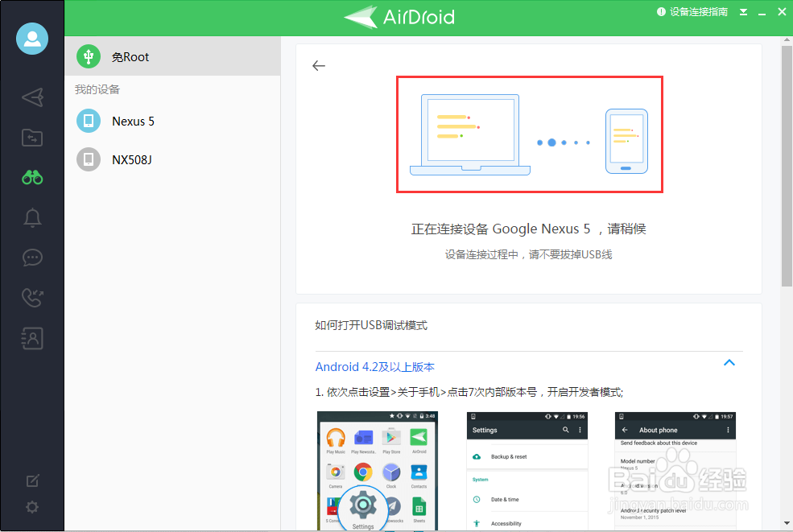
Task: Select the binoculars AirMirror icon
Action: click(x=32, y=178)
